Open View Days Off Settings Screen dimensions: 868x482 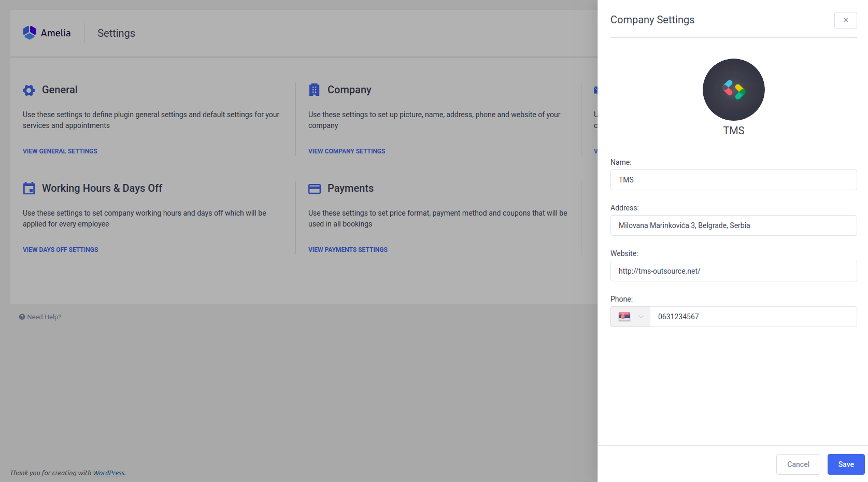[60, 249]
